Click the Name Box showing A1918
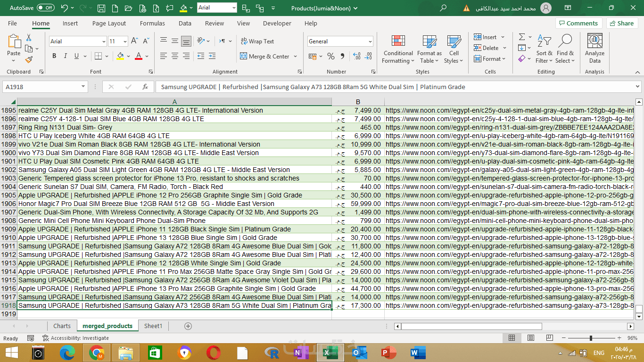Screen dimensions: 644x362 pos(45,87)
